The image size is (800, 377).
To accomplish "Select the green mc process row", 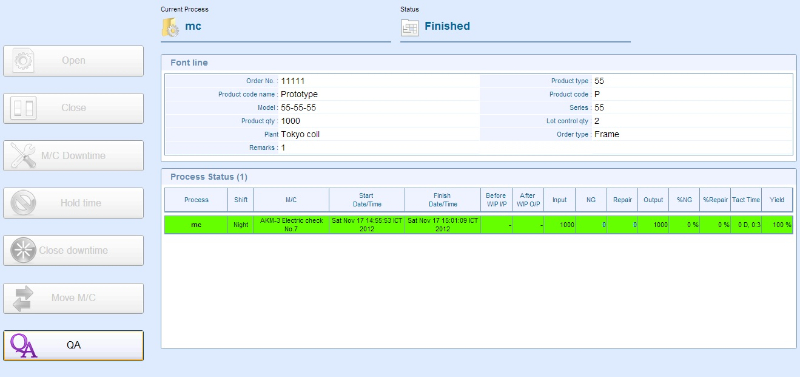I will pyautogui.click(x=479, y=225).
